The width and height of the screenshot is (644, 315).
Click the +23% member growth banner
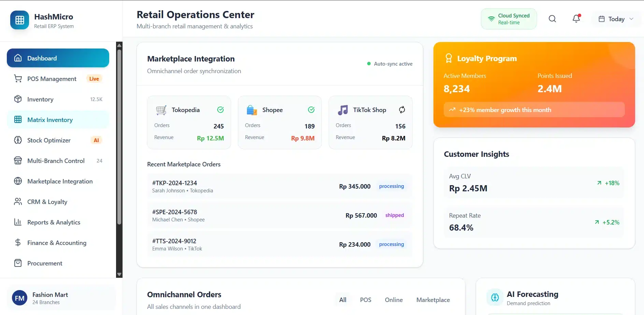click(534, 110)
